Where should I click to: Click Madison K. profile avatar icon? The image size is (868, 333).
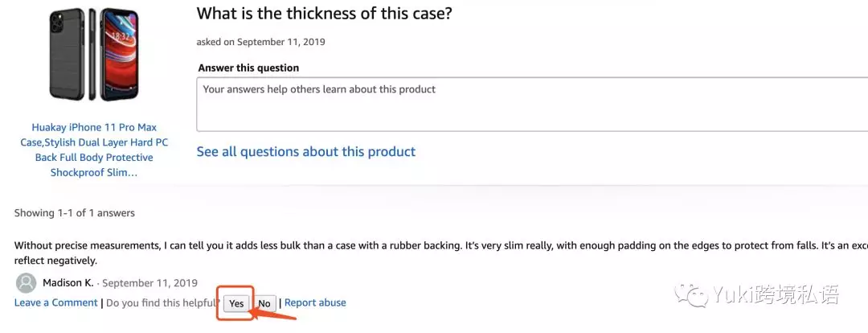tap(27, 283)
